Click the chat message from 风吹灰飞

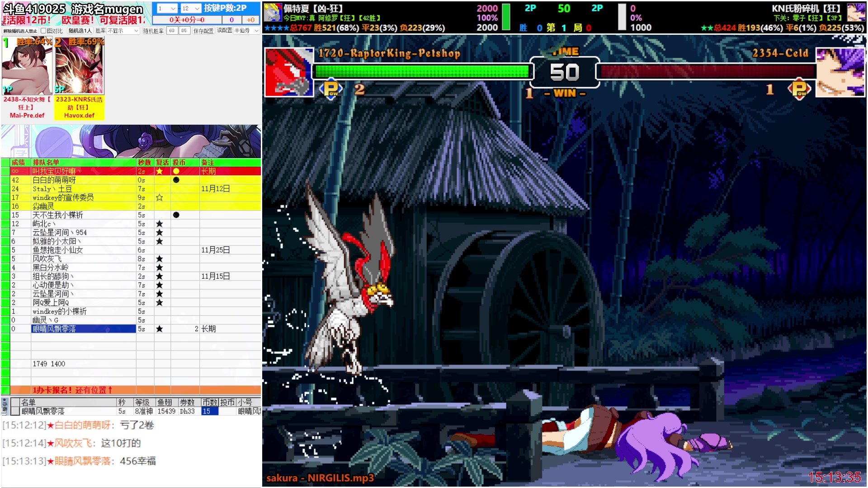71,443
